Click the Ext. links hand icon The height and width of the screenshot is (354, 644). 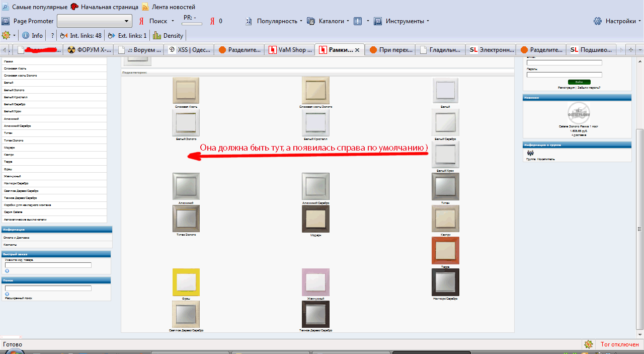click(111, 36)
